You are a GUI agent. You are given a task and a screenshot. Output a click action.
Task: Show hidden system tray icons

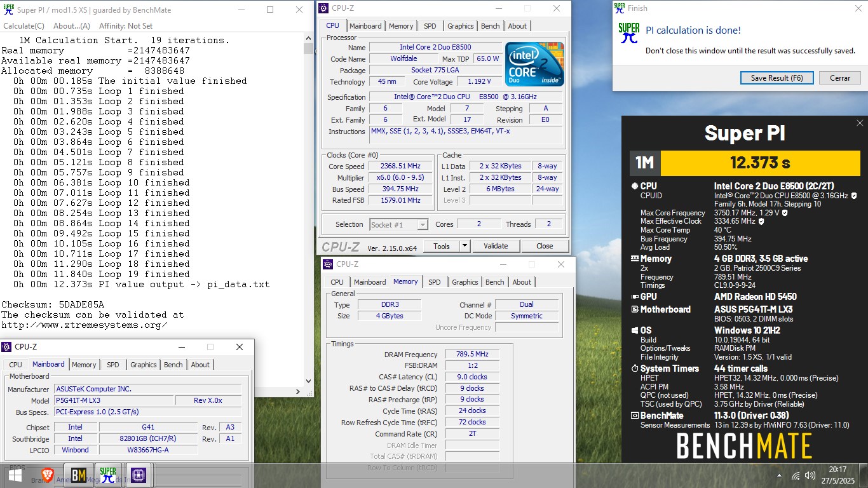point(780,475)
